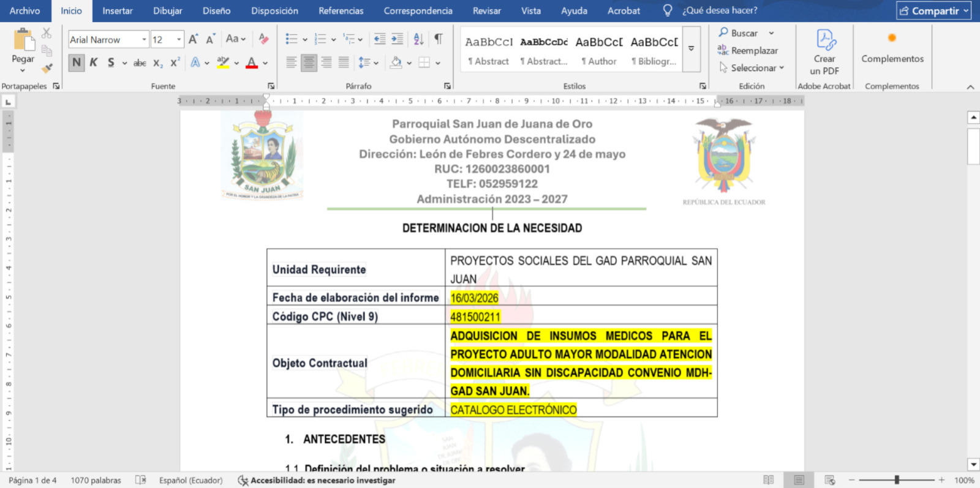980x488 pixels.
Task: Click the Compartir button
Action: click(x=933, y=11)
